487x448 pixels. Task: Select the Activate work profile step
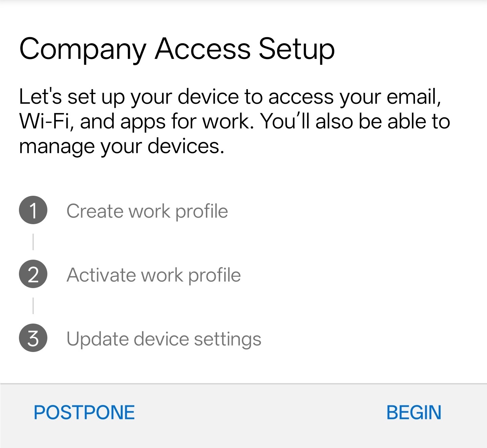(154, 275)
